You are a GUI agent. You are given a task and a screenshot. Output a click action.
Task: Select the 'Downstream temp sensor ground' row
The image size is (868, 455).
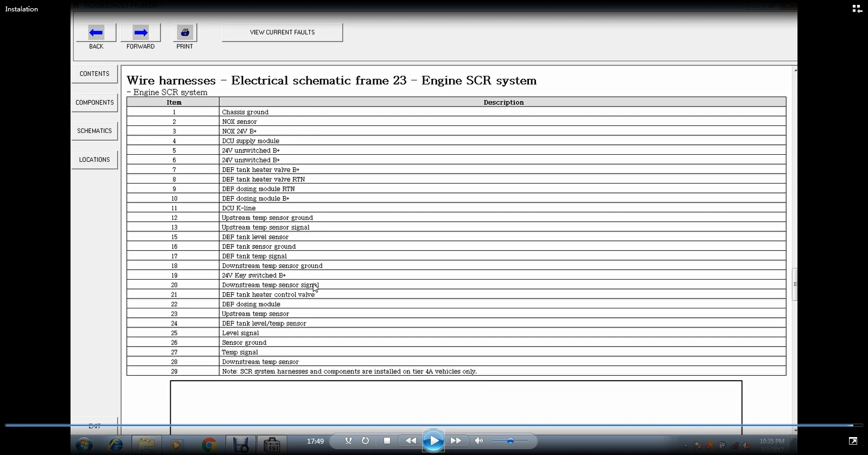pos(456,266)
